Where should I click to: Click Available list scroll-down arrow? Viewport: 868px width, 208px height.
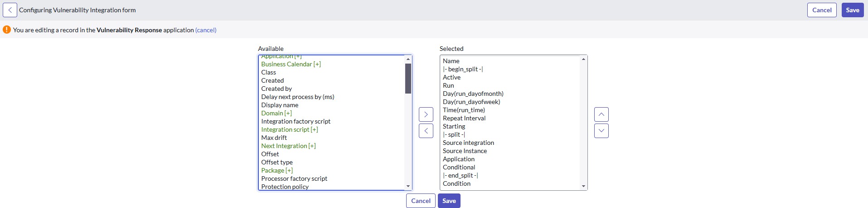pos(408,186)
